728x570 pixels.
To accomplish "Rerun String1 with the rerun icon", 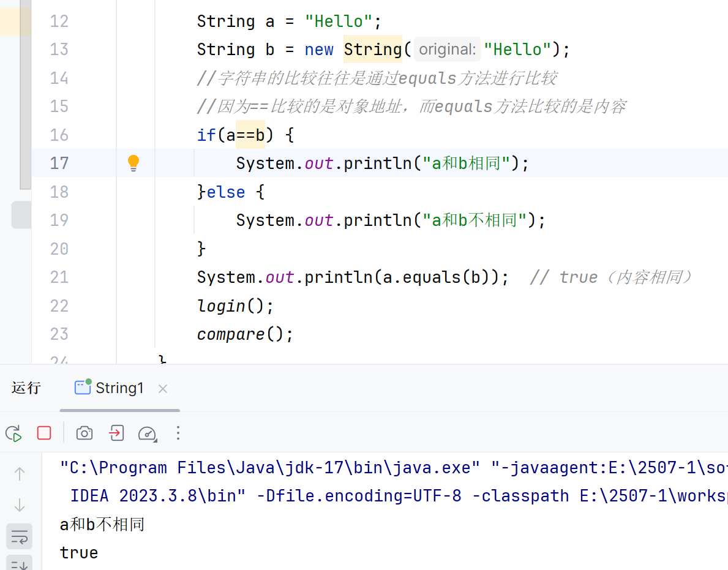I will click(13, 433).
